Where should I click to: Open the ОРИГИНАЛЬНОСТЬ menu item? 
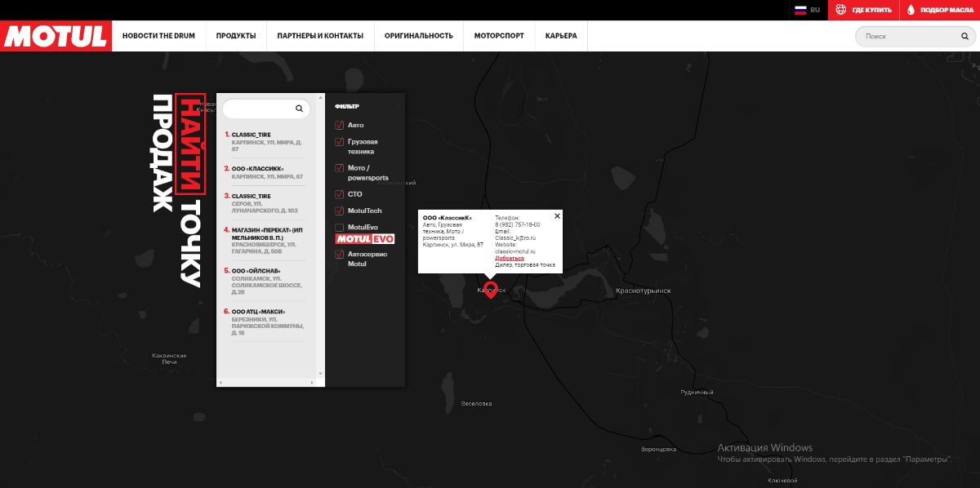(x=418, y=36)
